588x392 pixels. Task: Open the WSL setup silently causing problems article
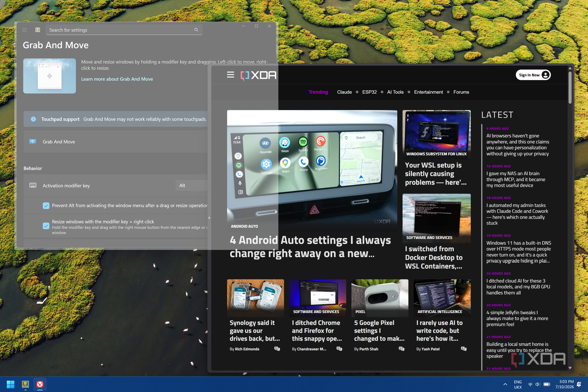pyautogui.click(x=436, y=174)
